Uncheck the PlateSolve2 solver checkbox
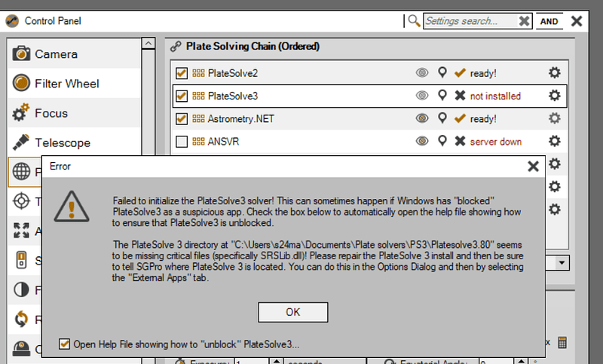The width and height of the screenshot is (603, 364). click(x=182, y=73)
